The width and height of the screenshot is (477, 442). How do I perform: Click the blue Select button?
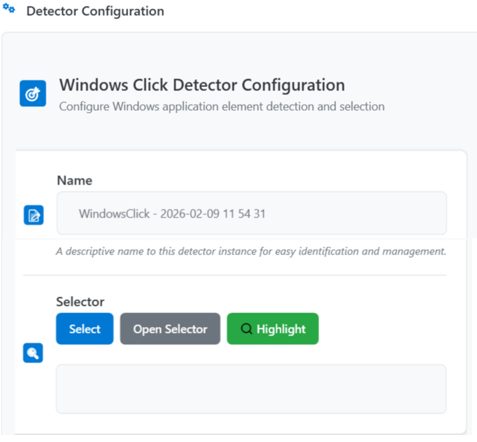(x=85, y=329)
